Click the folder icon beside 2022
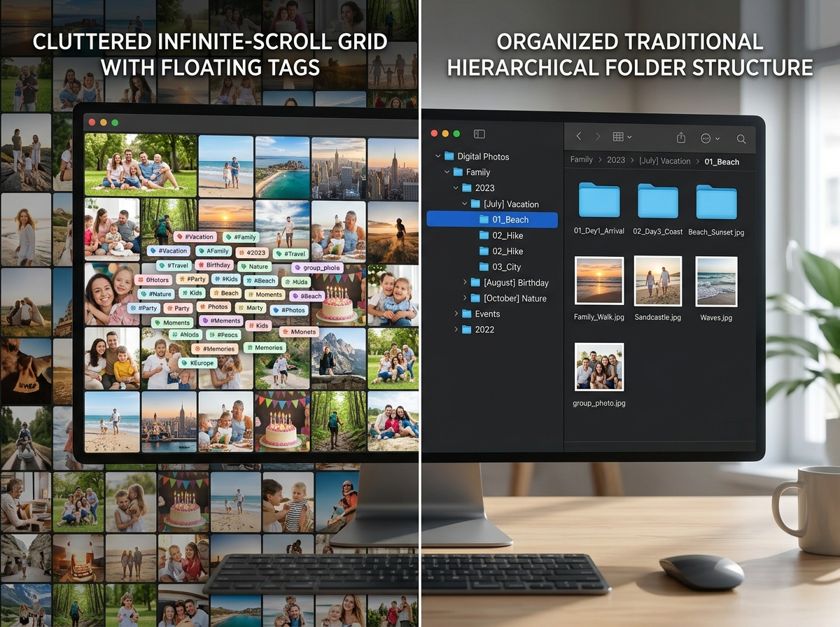 pyautogui.click(x=466, y=329)
